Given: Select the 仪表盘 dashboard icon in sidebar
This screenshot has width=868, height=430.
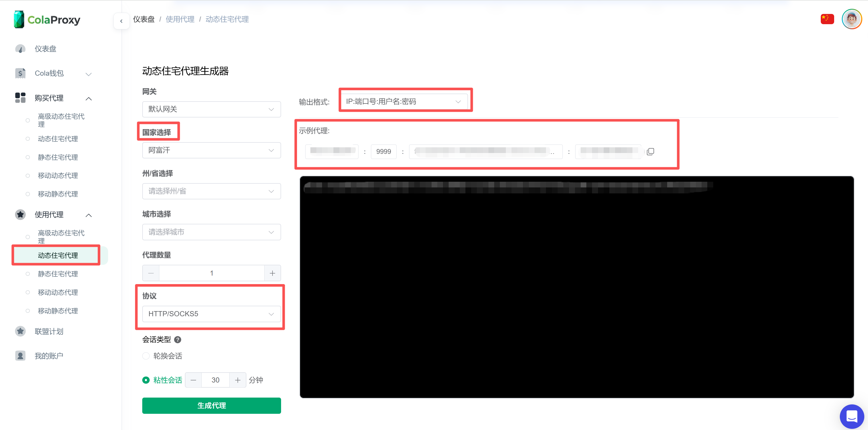Looking at the screenshot, I should pyautogui.click(x=20, y=48).
